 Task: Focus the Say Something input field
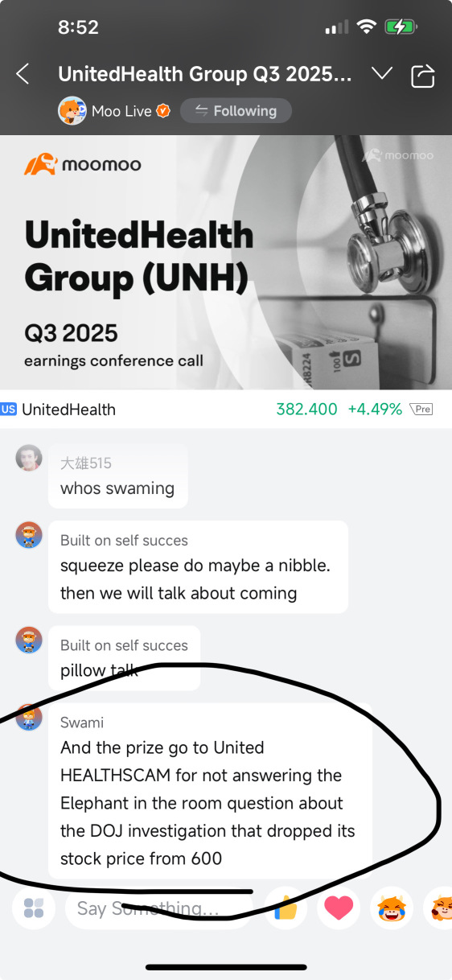[159, 908]
